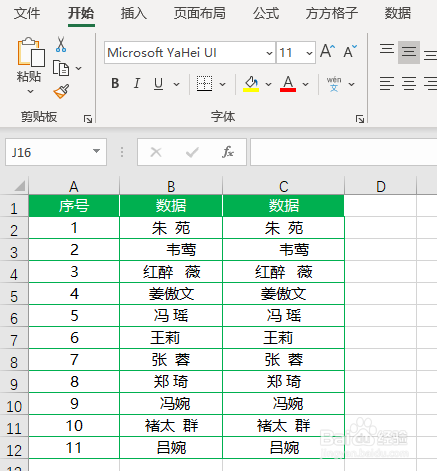Switch to the 公式 tab
This screenshot has height=471, width=437.
[x=266, y=13]
